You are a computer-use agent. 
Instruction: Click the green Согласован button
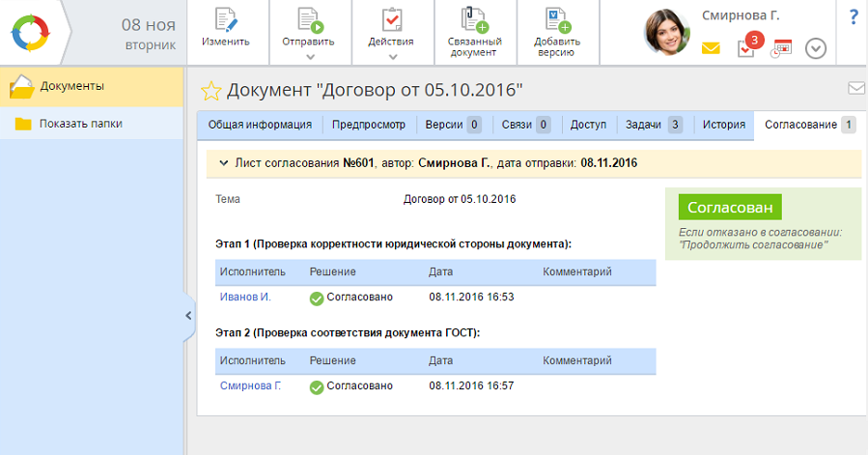(x=730, y=208)
